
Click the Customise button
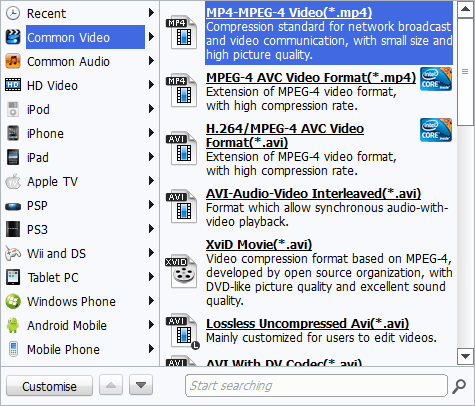tap(49, 386)
